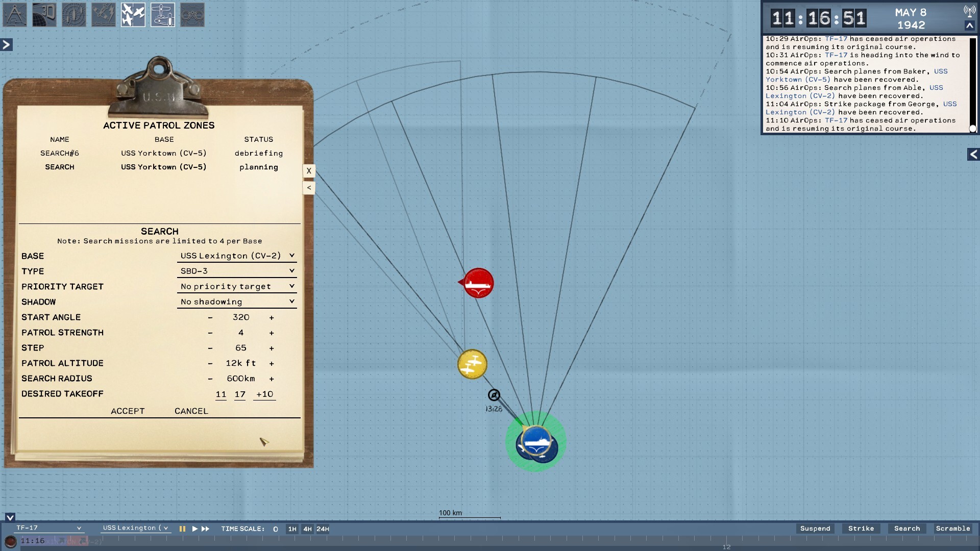Accept the search mission

[x=128, y=411]
